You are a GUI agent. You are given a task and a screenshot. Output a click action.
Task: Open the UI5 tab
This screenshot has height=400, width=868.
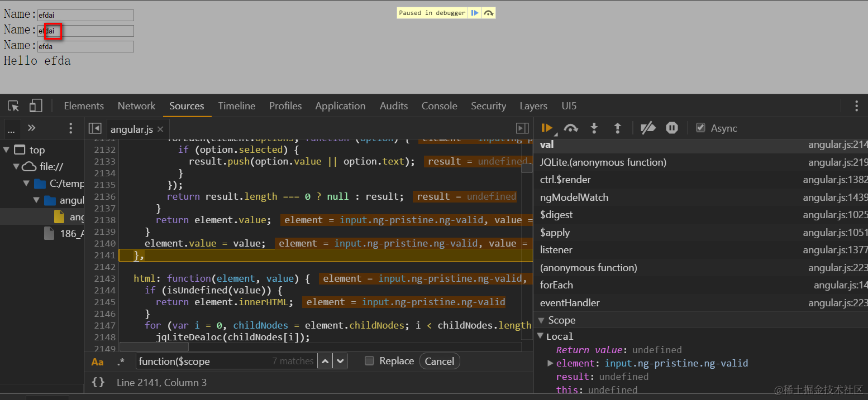pos(569,106)
